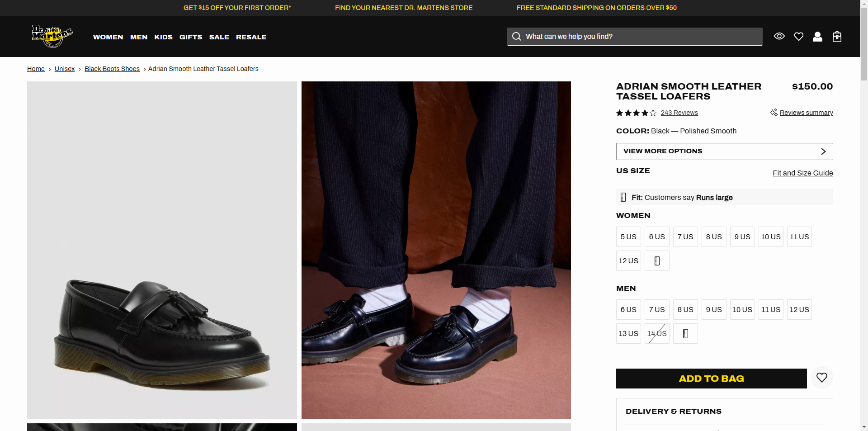This screenshot has width=868, height=431.
Task: Select women's size 8 US
Action: coord(714,237)
